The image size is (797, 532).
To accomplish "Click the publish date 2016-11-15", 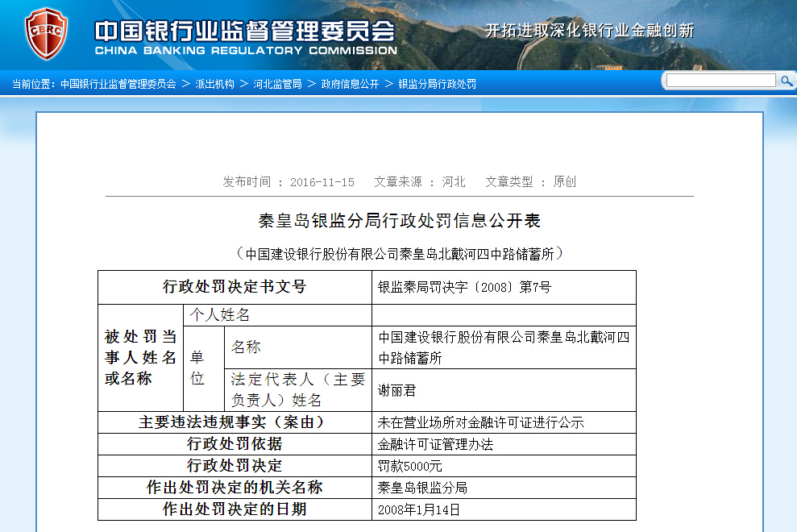I will click(322, 182).
